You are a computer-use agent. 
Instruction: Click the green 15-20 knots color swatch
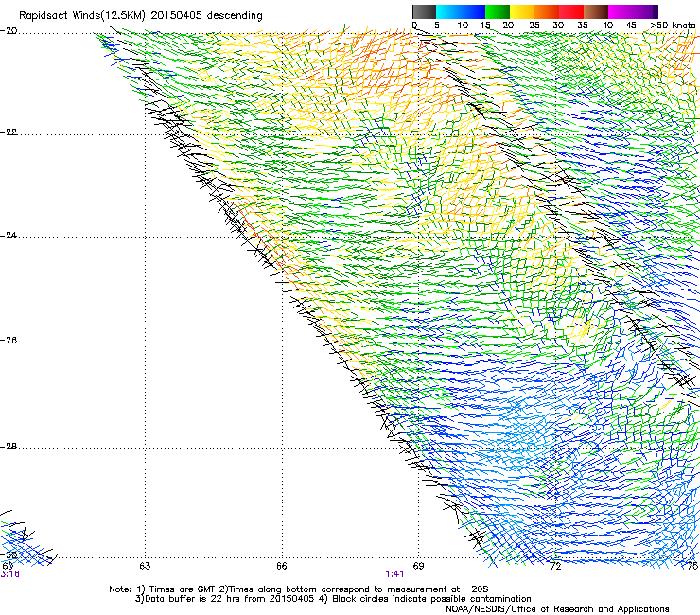coord(498,11)
